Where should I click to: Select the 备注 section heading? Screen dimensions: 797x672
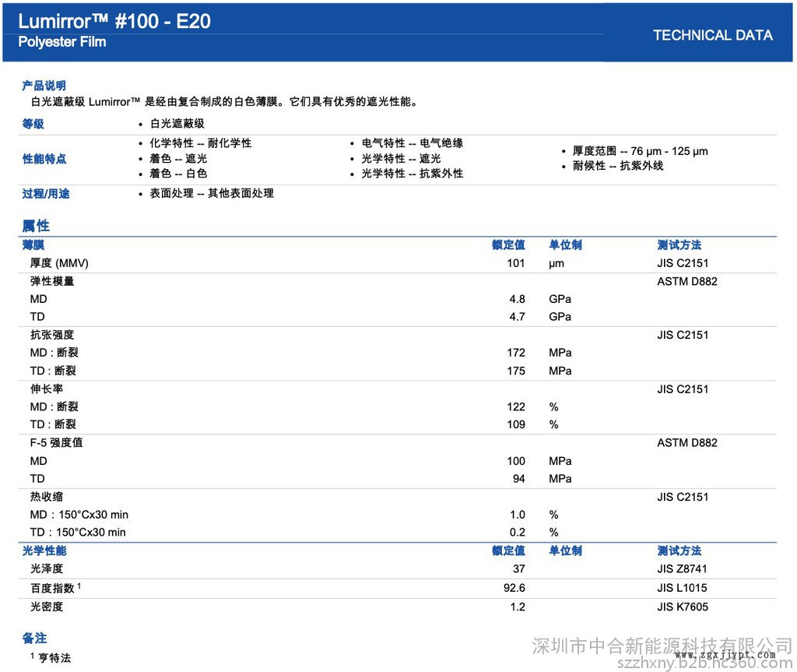point(34,639)
